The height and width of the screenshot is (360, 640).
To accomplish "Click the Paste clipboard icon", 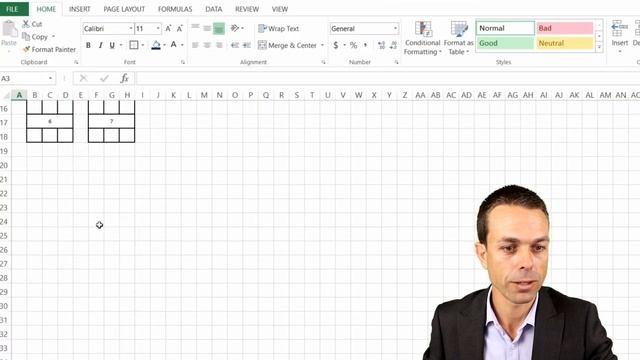I will (9, 30).
